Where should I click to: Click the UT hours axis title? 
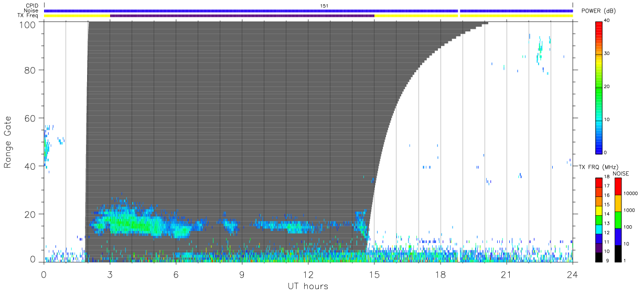tap(308, 287)
